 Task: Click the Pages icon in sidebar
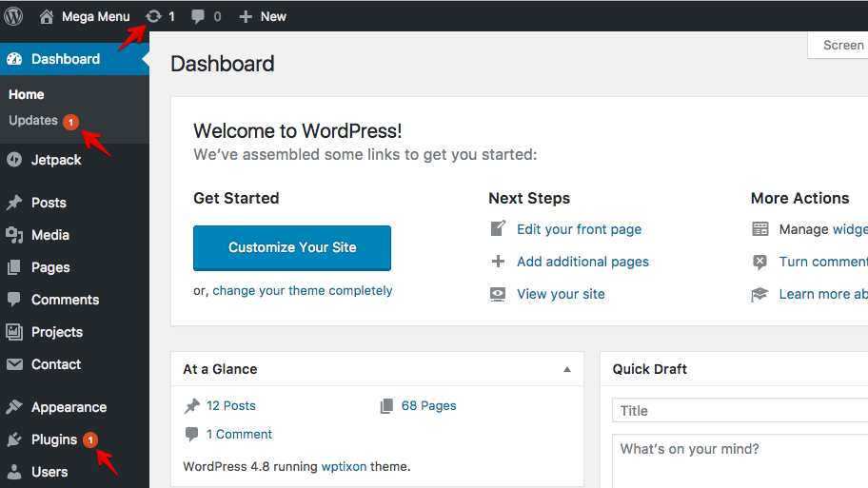14,267
